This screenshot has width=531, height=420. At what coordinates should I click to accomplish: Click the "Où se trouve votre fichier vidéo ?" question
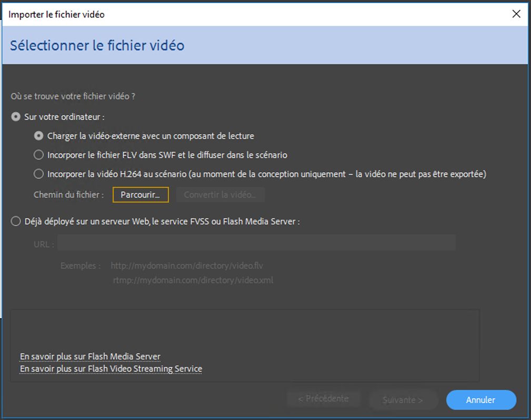click(x=73, y=97)
